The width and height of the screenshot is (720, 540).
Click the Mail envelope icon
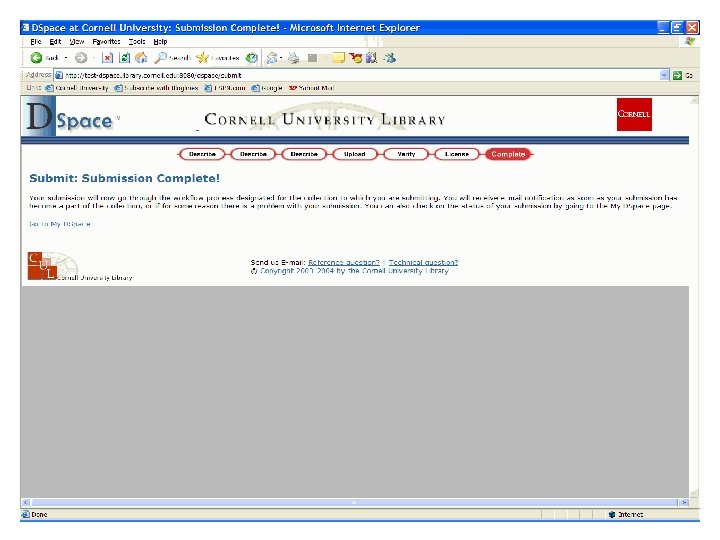point(272,58)
